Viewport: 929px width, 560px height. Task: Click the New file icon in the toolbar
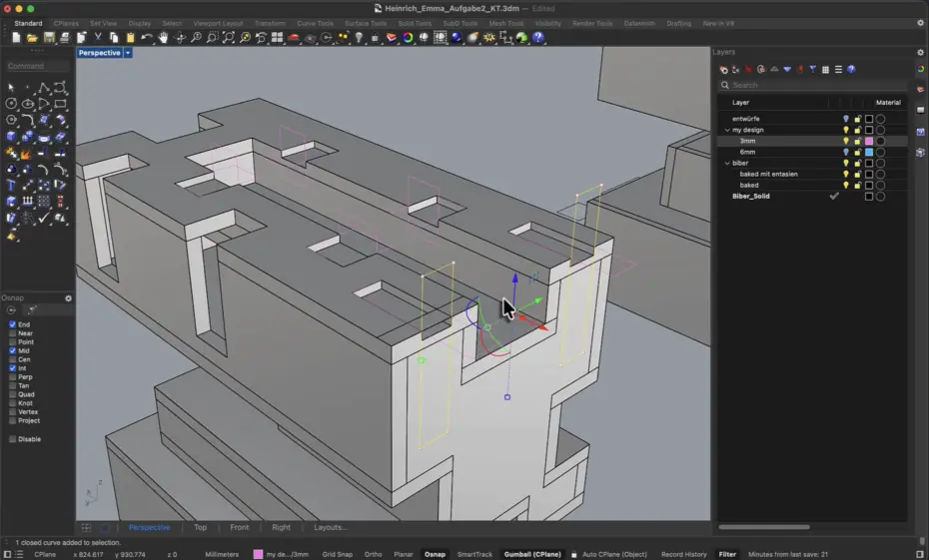pyautogui.click(x=16, y=37)
